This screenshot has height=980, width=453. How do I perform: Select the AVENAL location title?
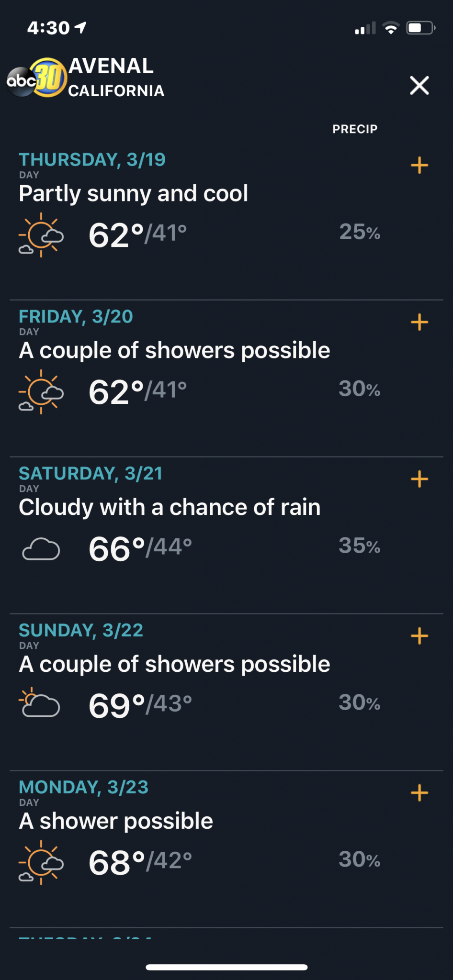pyautogui.click(x=111, y=66)
